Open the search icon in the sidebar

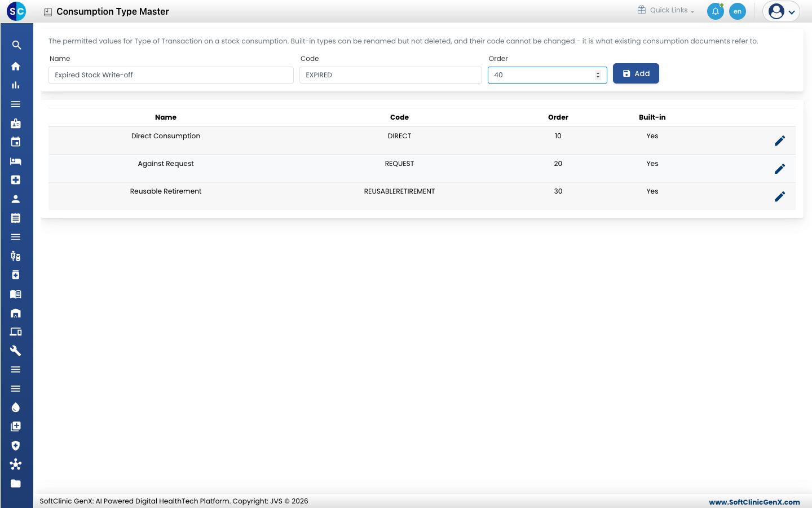click(x=16, y=45)
